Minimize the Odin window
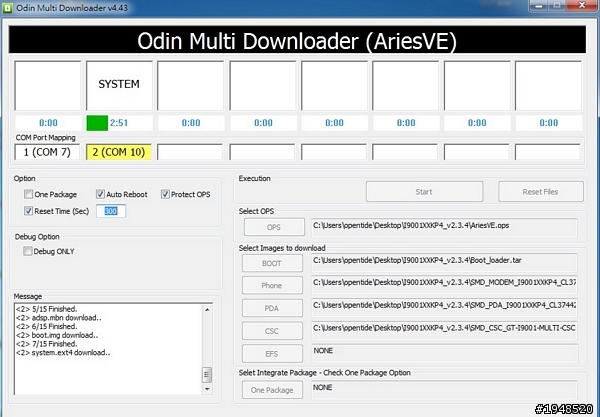The width and height of the screenshot is (600, 417). click(538, 5)
